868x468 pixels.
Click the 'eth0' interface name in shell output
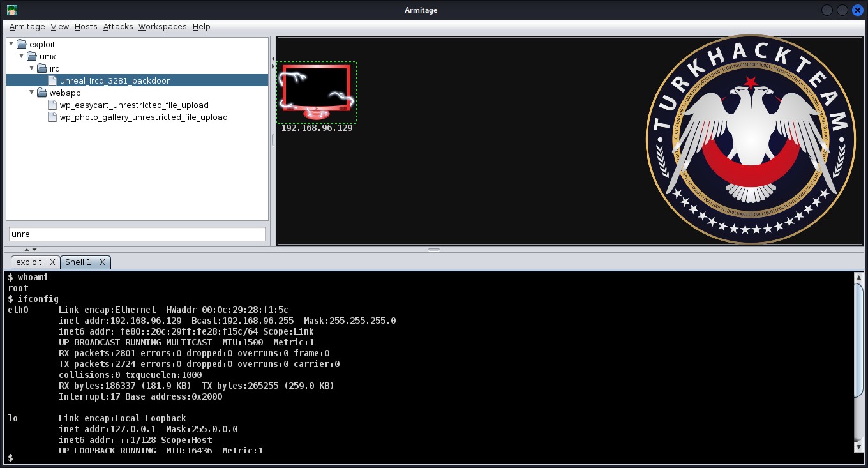click(x=18, y=310)
